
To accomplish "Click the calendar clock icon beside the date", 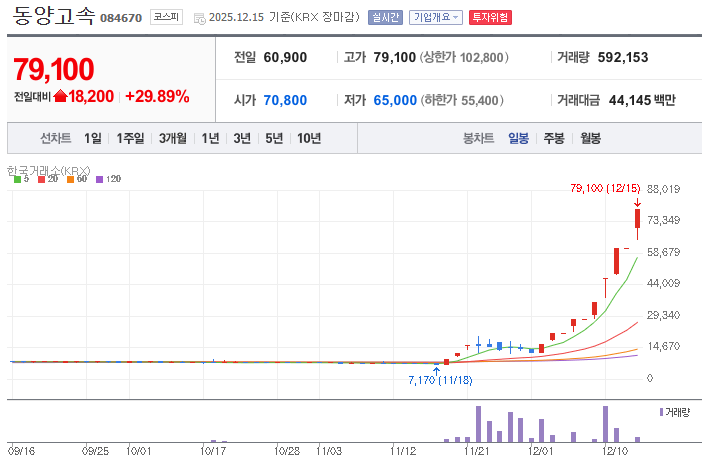I will (200, 18).
